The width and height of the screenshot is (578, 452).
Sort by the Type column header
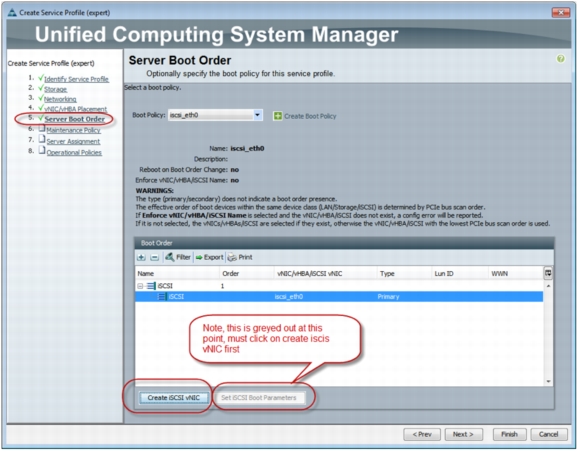pos(404,274)
